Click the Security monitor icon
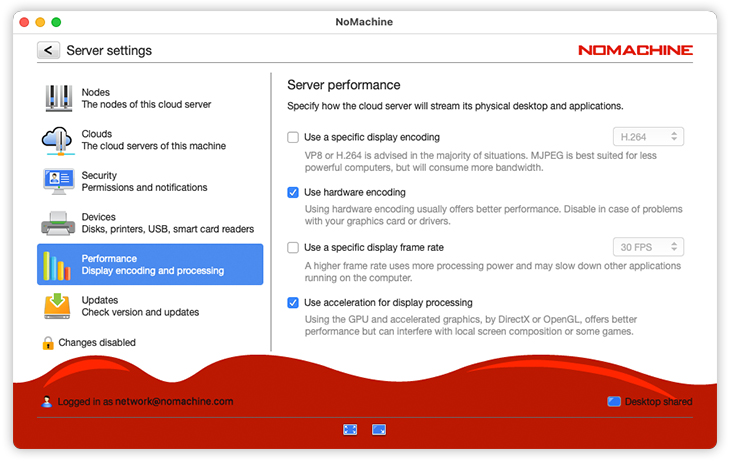The height and width of the screenshot is (461, 730). (x=59, y=182)
